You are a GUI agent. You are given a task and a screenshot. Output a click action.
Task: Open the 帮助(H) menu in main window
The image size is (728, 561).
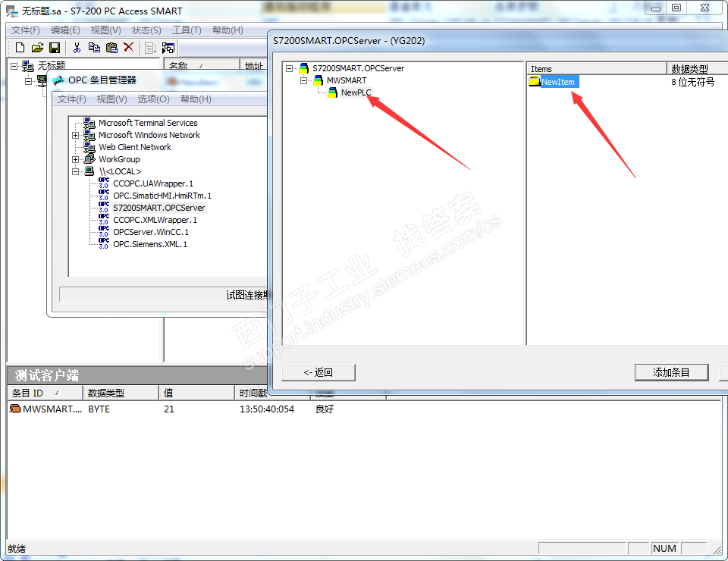[227, 30]
